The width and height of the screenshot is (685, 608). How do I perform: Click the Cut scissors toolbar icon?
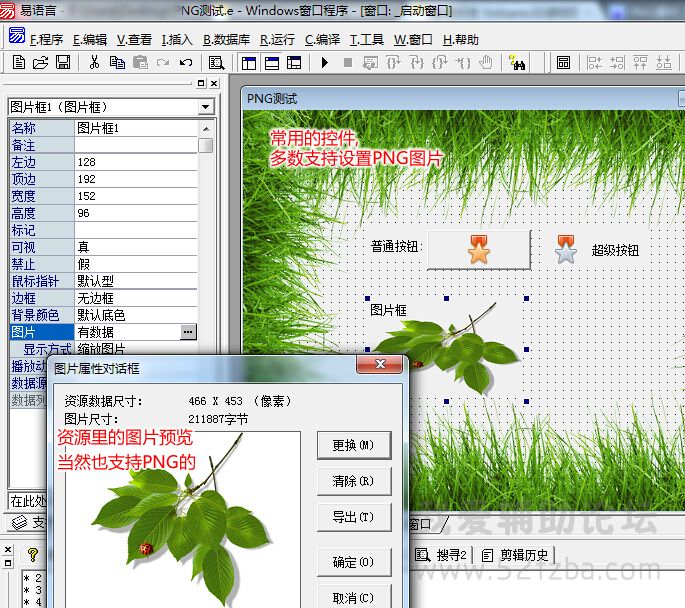pos(94,62)
